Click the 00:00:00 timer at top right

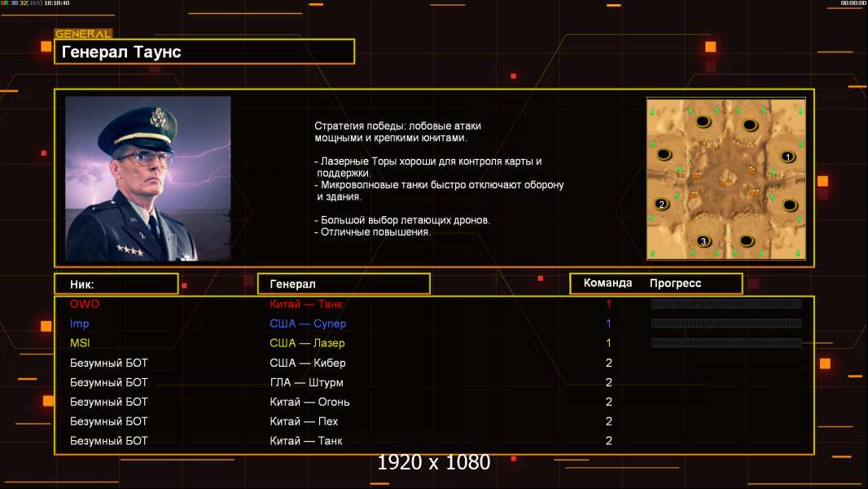pyautogui.click(x=853, y=3)
